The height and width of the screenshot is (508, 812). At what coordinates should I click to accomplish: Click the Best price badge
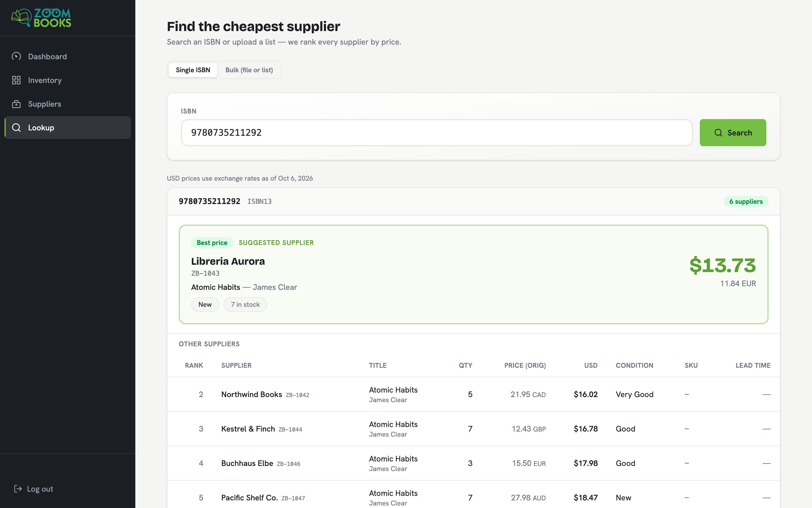[x=212, y=243]
